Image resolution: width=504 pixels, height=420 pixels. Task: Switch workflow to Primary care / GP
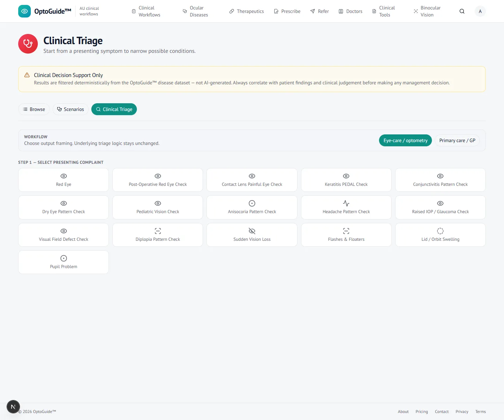[x=457, y=140]
